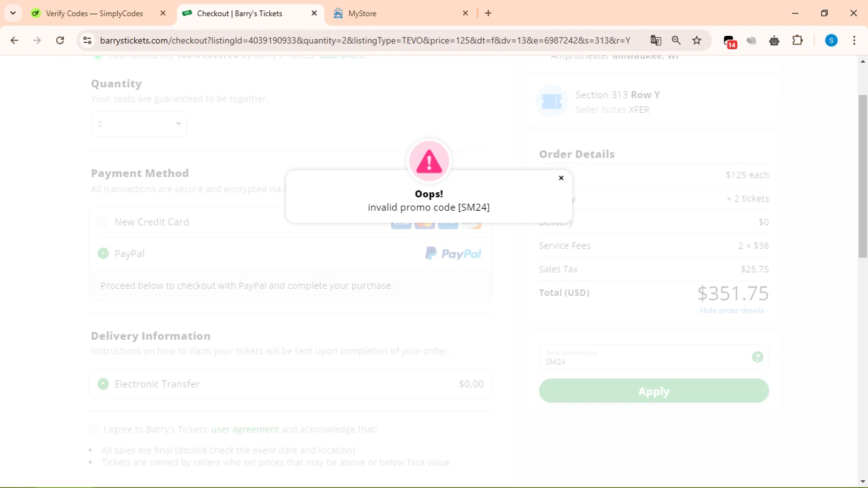This screenshot has height=488, width=868.
Task: Close the invalid promo code popup
Action: click(561, 178)
